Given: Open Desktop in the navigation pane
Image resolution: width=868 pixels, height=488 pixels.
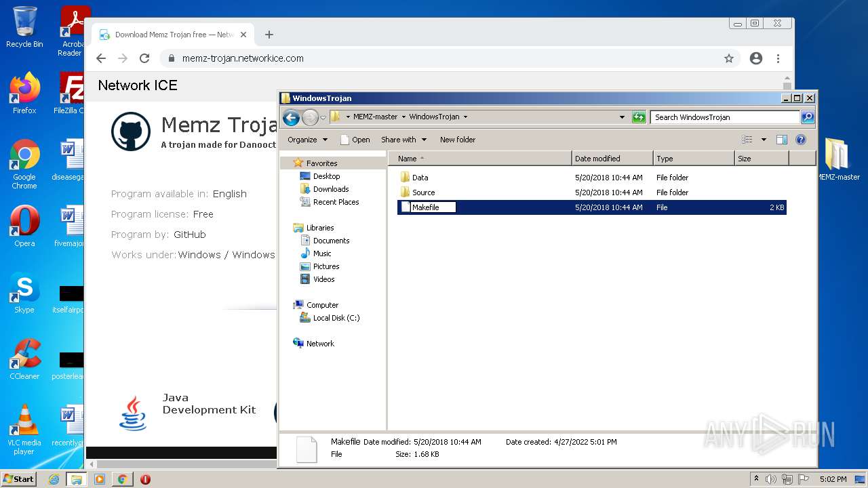Looking at the screenshot, I should pos(326,176).
